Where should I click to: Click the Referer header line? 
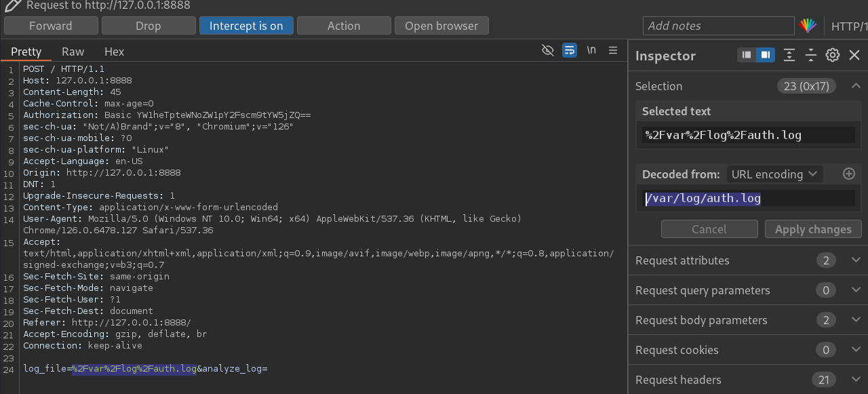pos(107,323)
